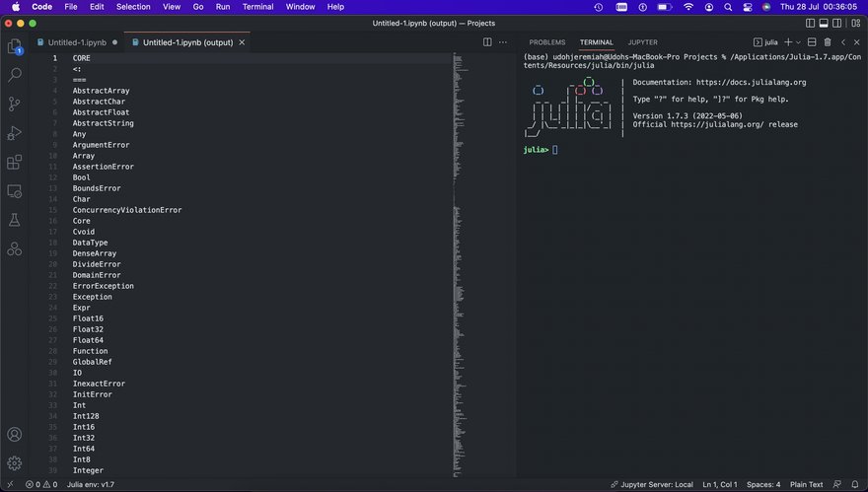
Task: Click the Julia env: v1.7 status item
Action: (91, 484)
